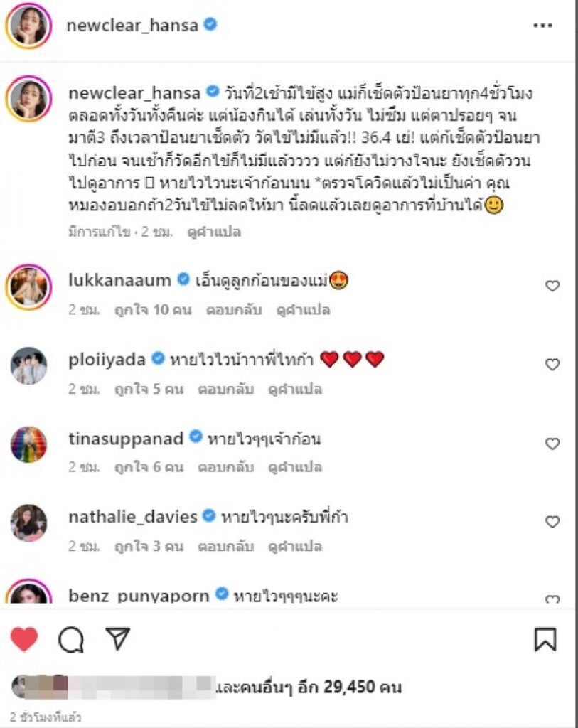View translation of the post caption

(214, 232)
